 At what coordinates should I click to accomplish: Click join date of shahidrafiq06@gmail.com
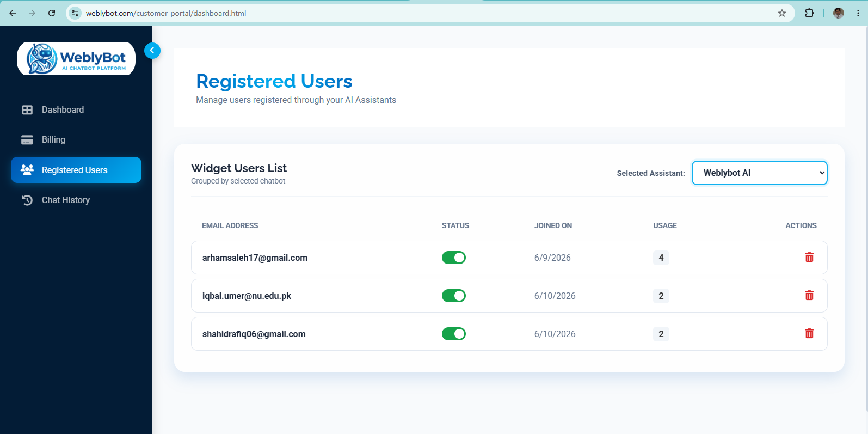pos(555,334)
